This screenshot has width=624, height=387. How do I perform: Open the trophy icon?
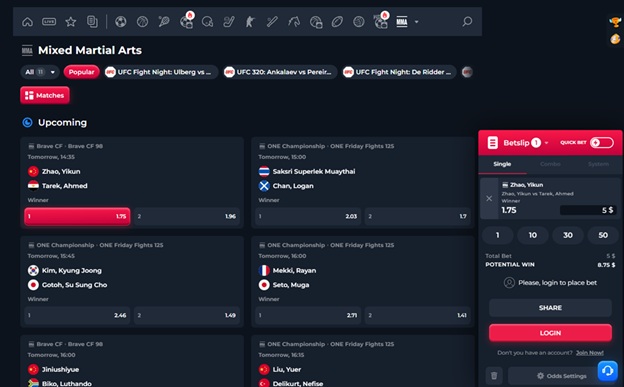[x=615, y=22]
